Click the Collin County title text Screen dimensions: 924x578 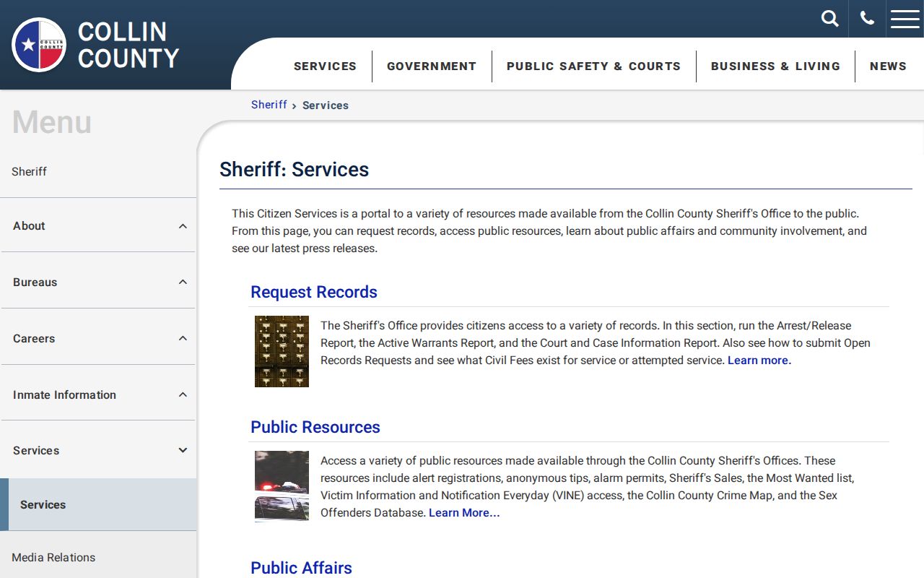point(128,45)
